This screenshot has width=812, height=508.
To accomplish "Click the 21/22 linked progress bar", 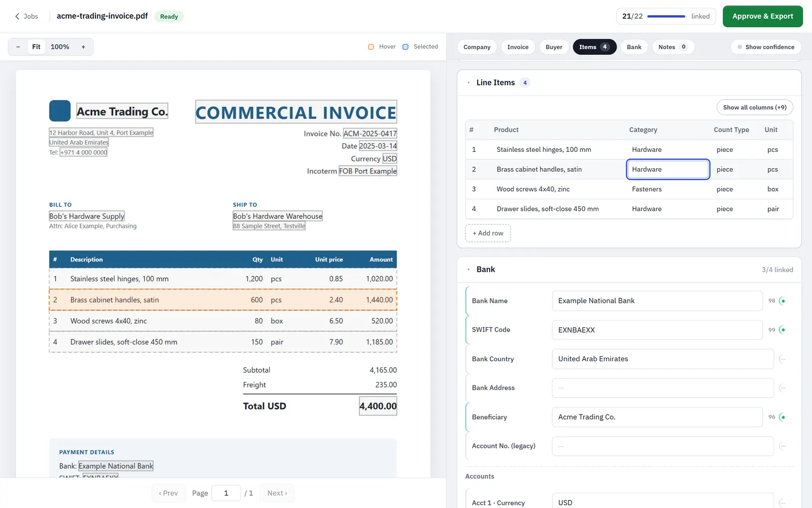I will tap(666, 16).
